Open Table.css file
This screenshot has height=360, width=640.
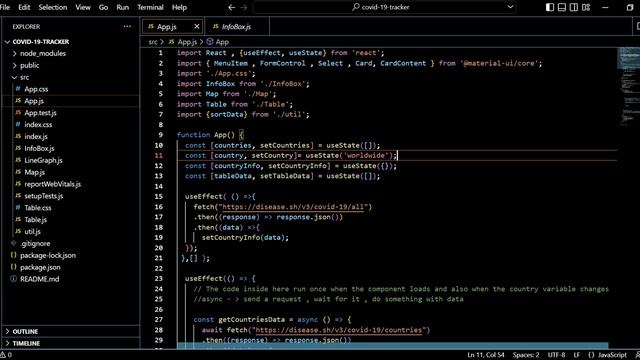[x=38, y=208]
